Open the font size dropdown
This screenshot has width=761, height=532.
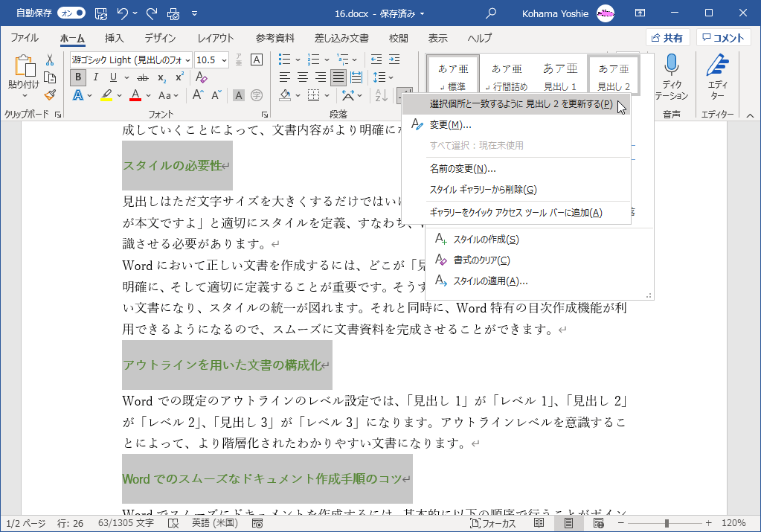click(x=224, y=60)
